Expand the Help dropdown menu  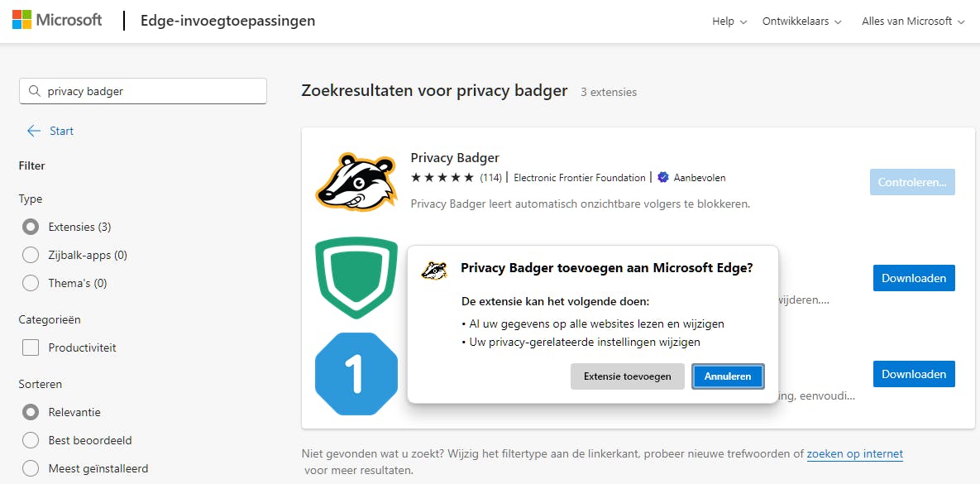click(729, 22)
